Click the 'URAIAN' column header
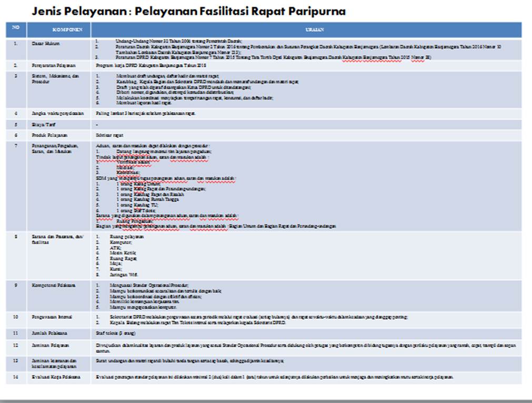The width and height of the screenshot is (532, 403). (x=306, y=30)
